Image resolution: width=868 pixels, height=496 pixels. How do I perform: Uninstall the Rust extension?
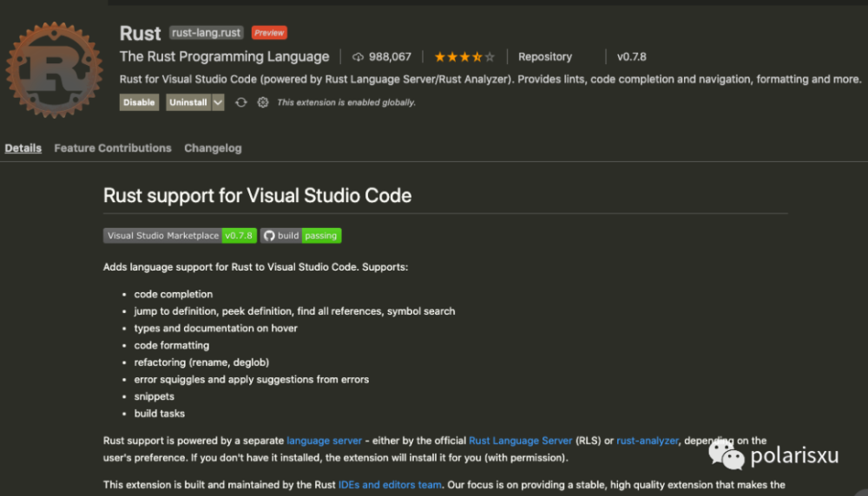tap(188, 102)
